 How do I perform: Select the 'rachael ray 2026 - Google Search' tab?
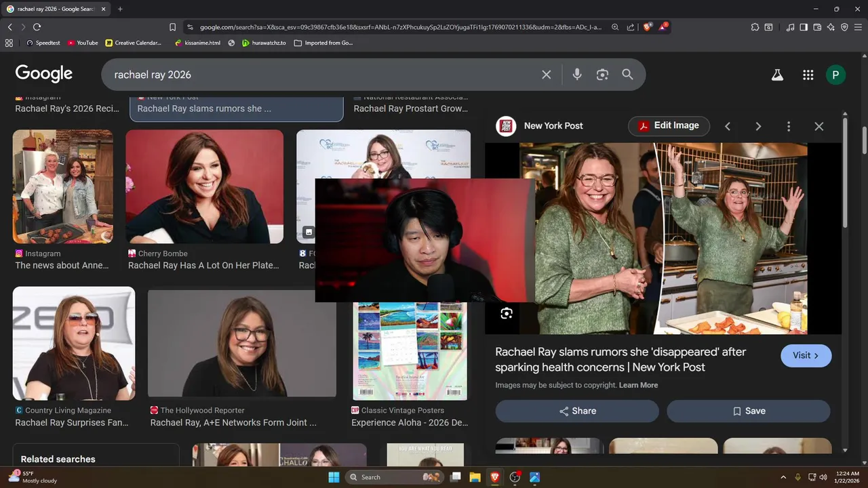click(x=56, y=9)
